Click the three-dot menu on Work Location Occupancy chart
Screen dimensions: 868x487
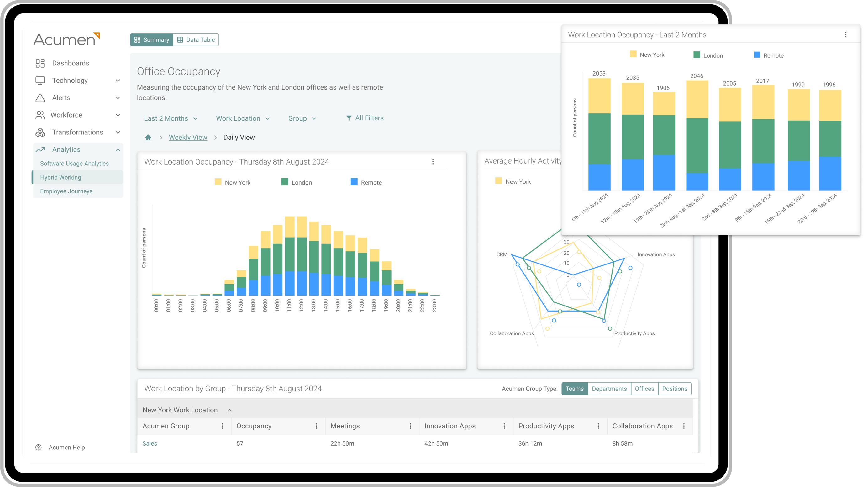tap(434, 161)
